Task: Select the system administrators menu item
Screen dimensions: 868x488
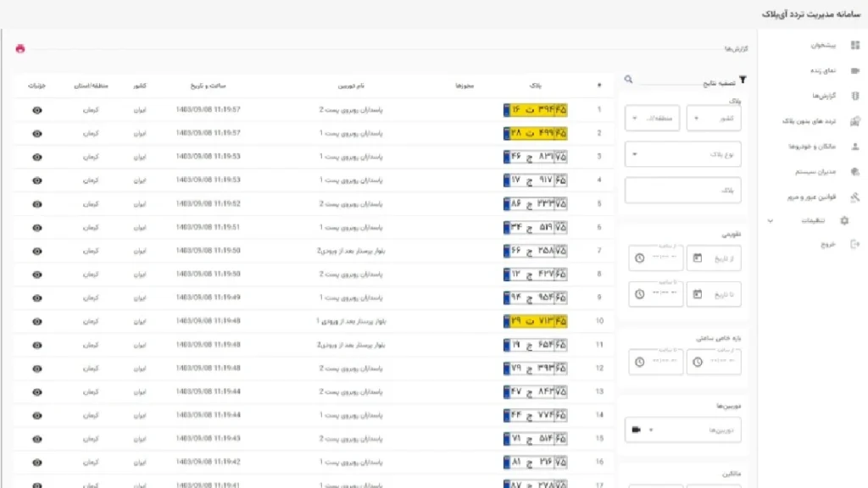Action: pos(815,171)
